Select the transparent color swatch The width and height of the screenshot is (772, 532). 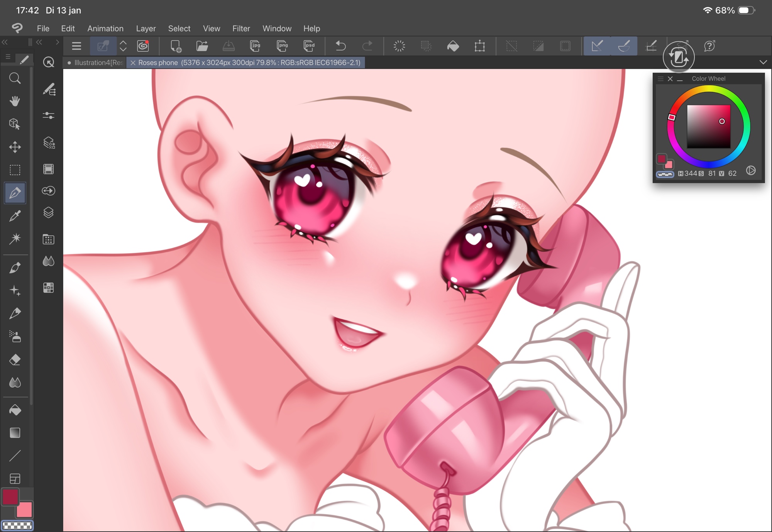click(x=17, y=525)
